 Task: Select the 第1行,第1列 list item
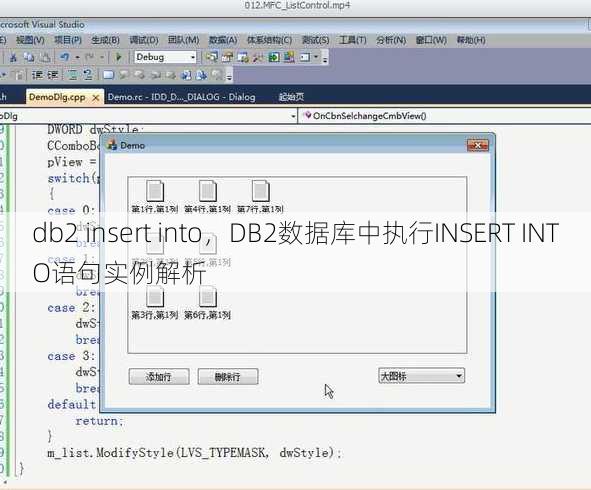[x=155, y=197]
